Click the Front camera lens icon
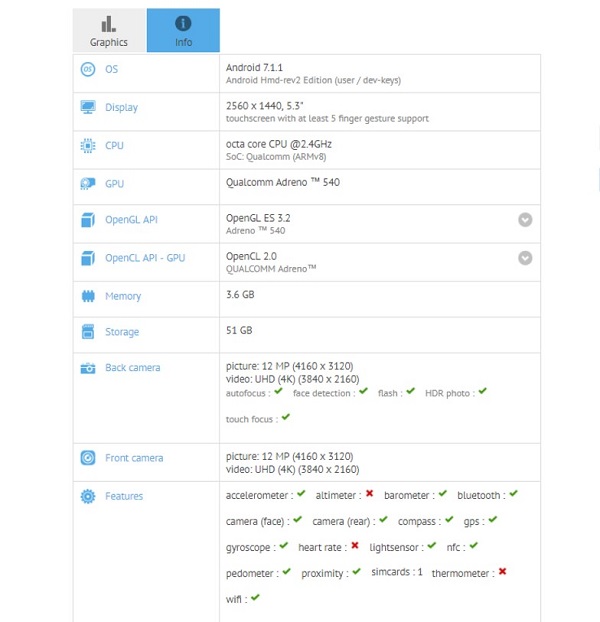The height and width of the screenshot is (622, 600). (88, 458)
